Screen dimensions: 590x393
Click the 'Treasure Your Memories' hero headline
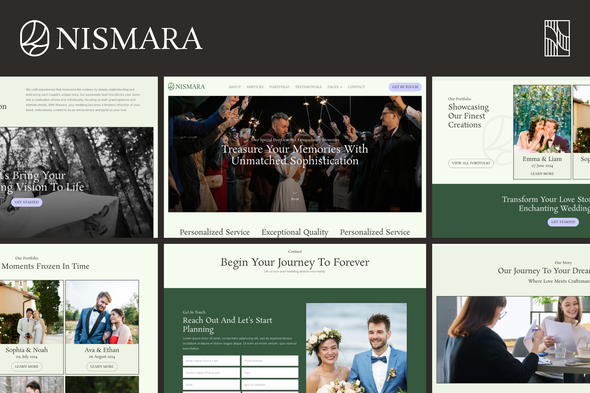coord(295,155)
